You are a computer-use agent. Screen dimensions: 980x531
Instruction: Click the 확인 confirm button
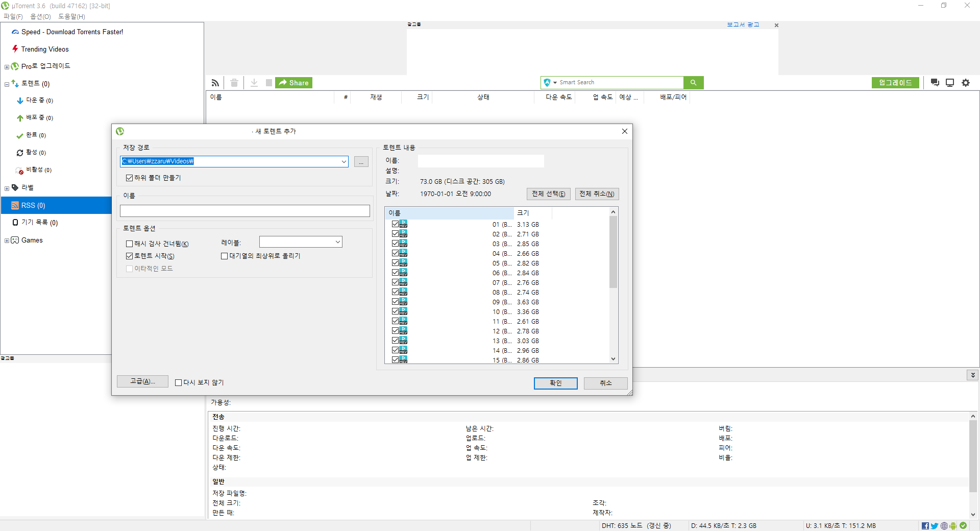pos(556,383)
